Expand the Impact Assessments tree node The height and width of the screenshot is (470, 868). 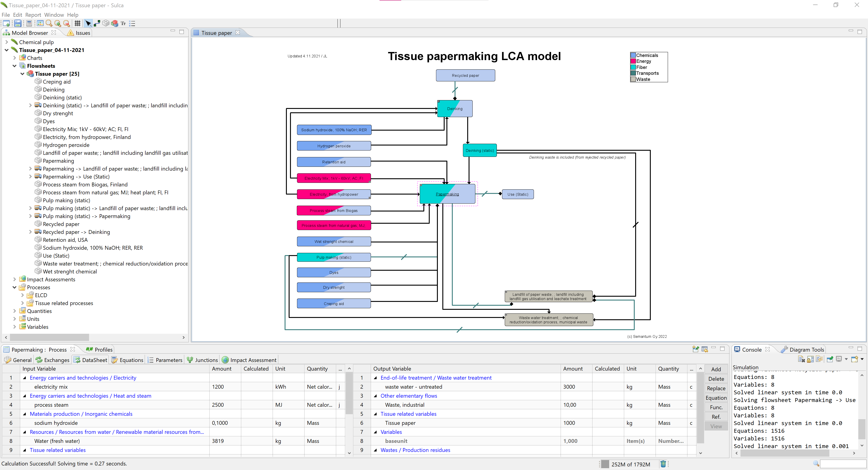(x=14, y=279)
